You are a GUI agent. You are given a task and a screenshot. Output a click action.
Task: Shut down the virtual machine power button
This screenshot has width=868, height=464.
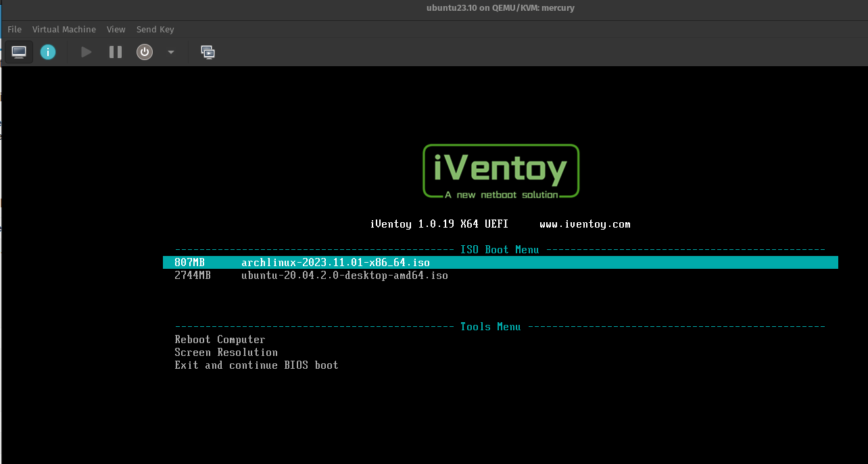pos(145,52)
